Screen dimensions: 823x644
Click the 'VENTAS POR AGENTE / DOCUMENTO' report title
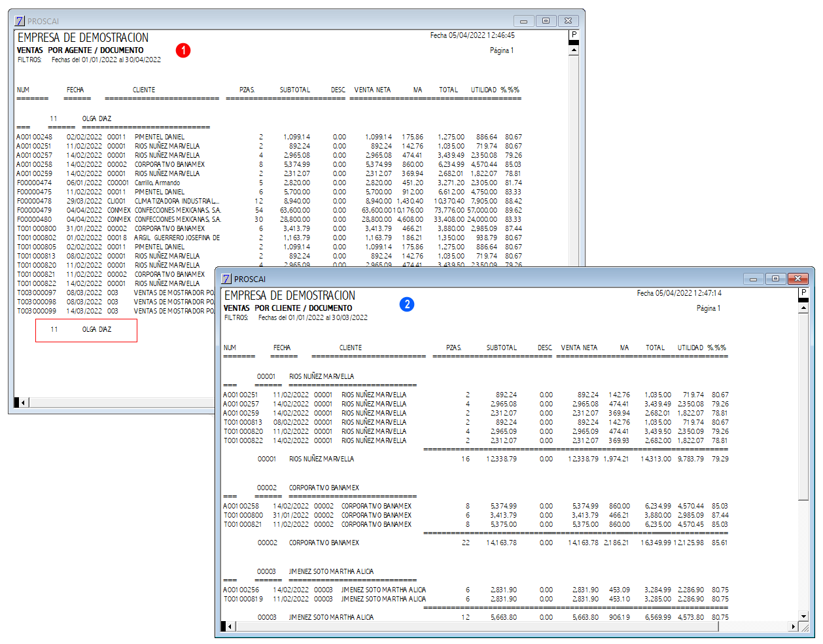point(80,50)
